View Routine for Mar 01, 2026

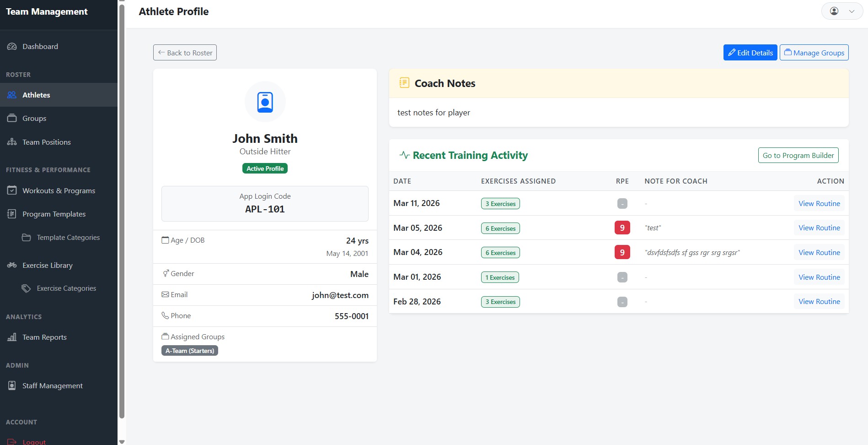click(819, 277)
